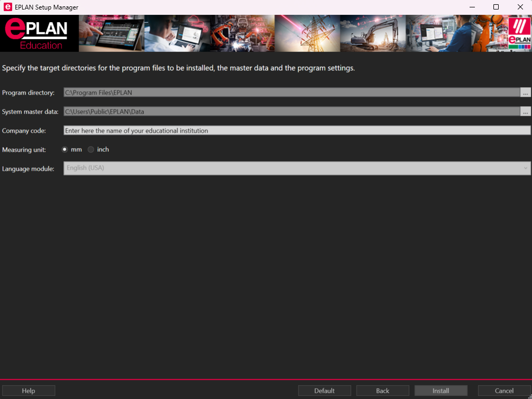
Task: Restore settings with the Default button
Action: click(324, 390)
